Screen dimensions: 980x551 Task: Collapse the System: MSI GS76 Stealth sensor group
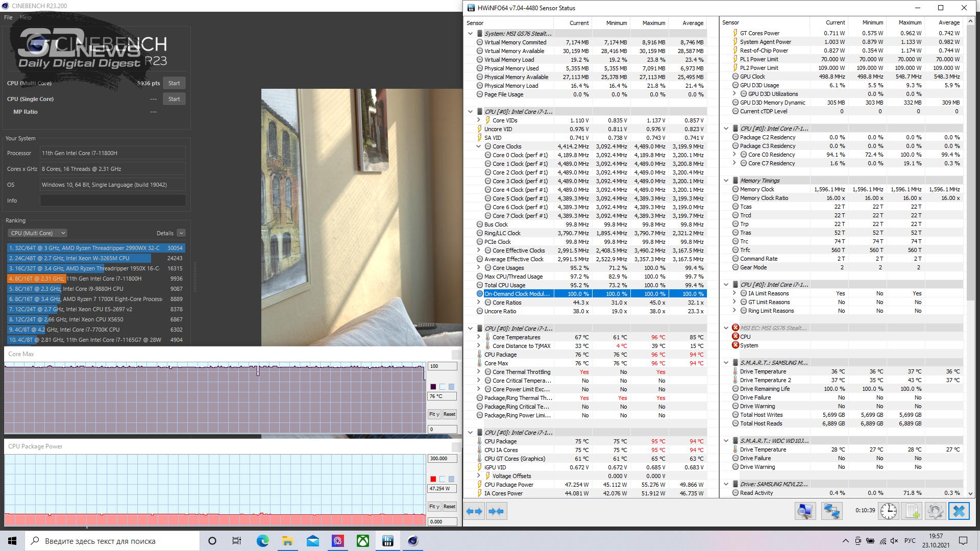470,34
